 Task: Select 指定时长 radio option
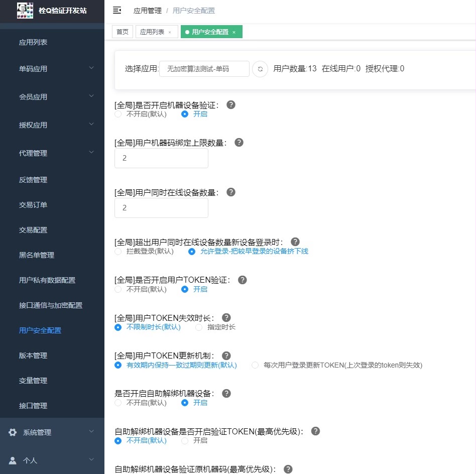(215, 327)
